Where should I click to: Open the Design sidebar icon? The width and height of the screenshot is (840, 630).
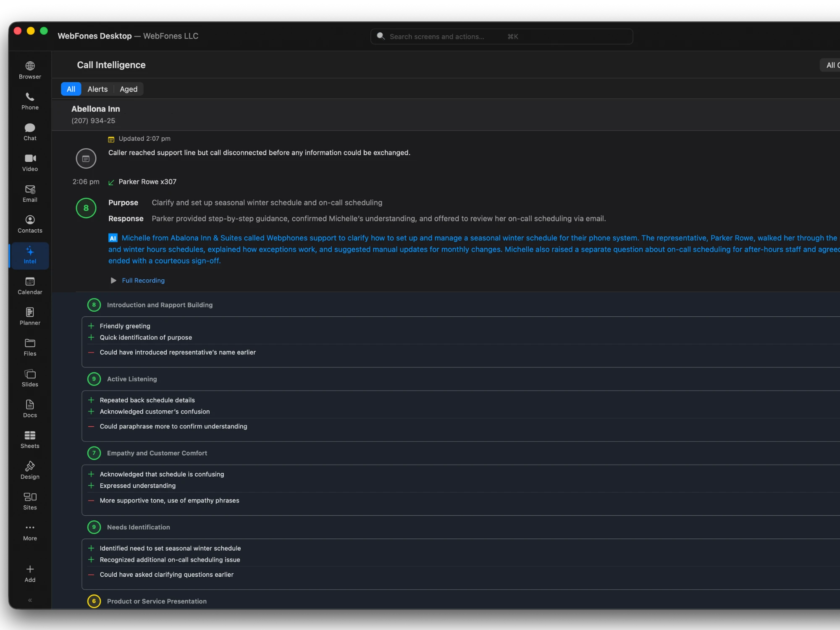(30, 471)
